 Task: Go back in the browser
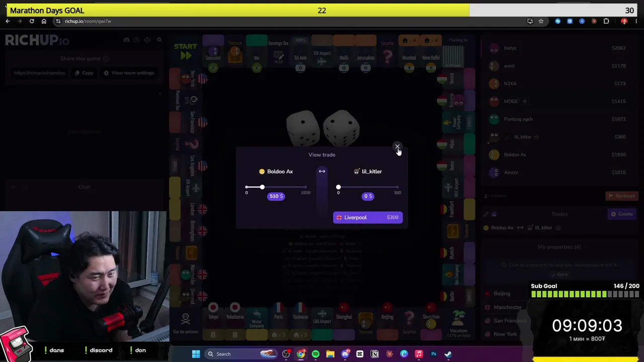[8, 21]
